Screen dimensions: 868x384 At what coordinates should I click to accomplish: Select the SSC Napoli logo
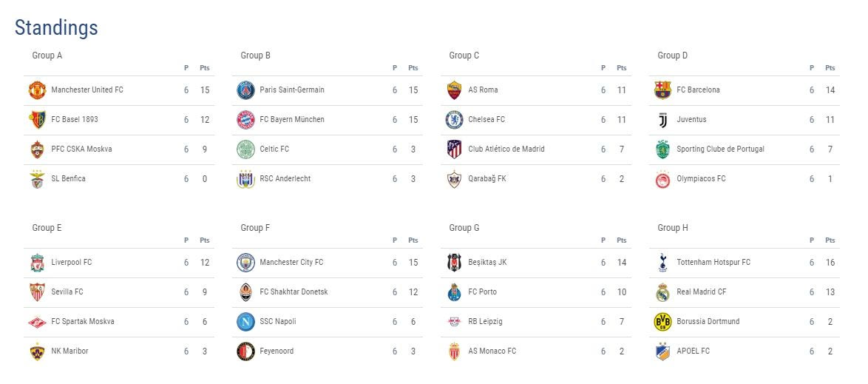tap(245, 322)
